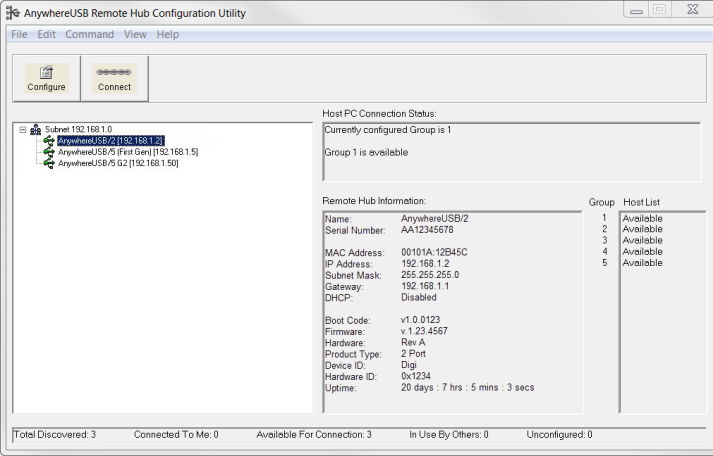Click the Hardware value Rev A

tap(413, 342)
